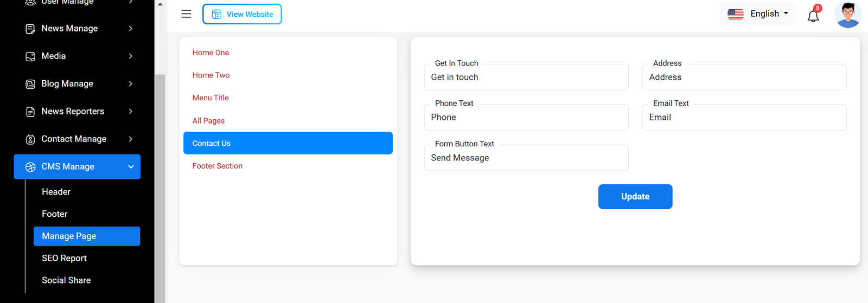Click the user avatar picture
The width and height of the screenshot is (868, 303).
848,15
